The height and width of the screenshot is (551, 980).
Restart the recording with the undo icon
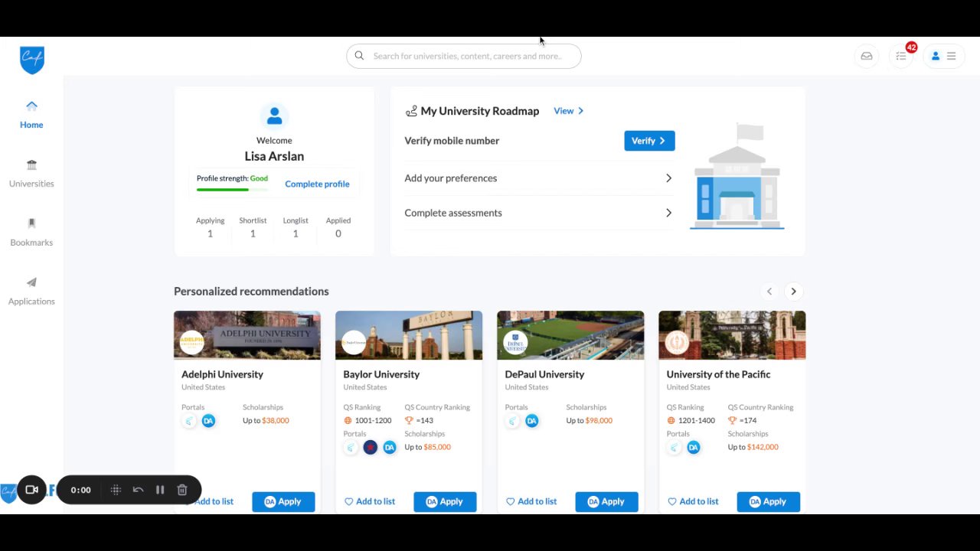click(138, 490)
